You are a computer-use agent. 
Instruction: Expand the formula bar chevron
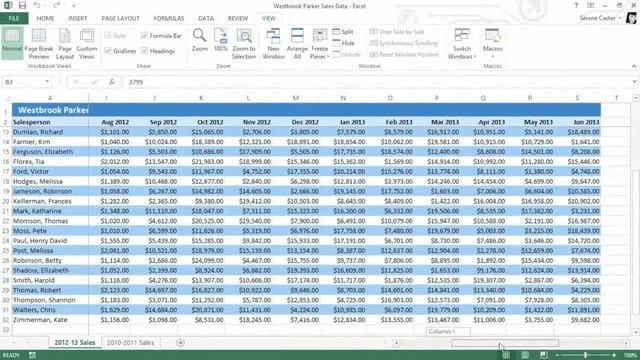(634, 82)
